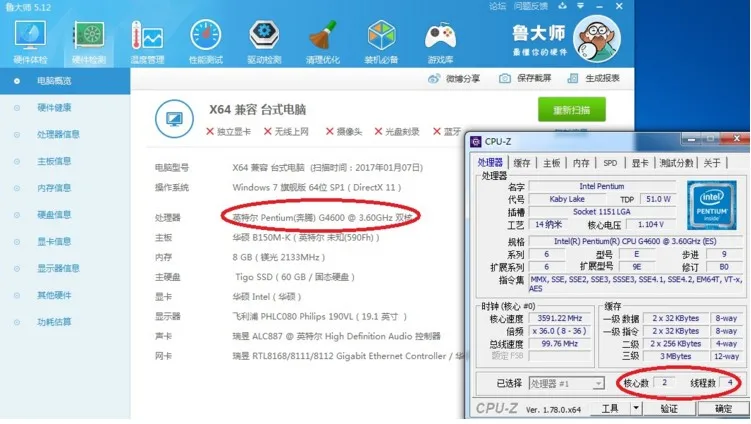Screen dimensions: 751x424
Task: Switch to CPU-Z 主板 tab
Action: (551, 163)
